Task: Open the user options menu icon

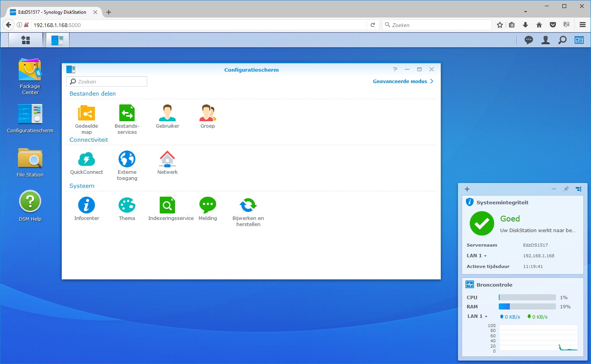Action: (546, 40)
